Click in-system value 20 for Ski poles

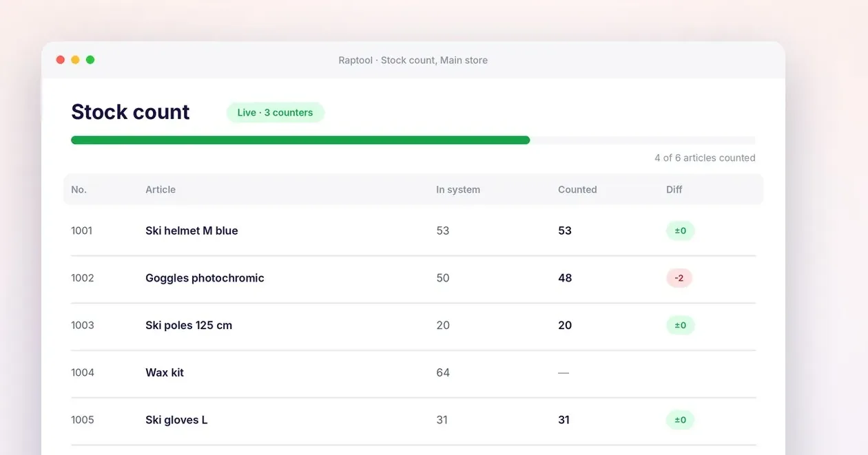(x=443, y=325)
